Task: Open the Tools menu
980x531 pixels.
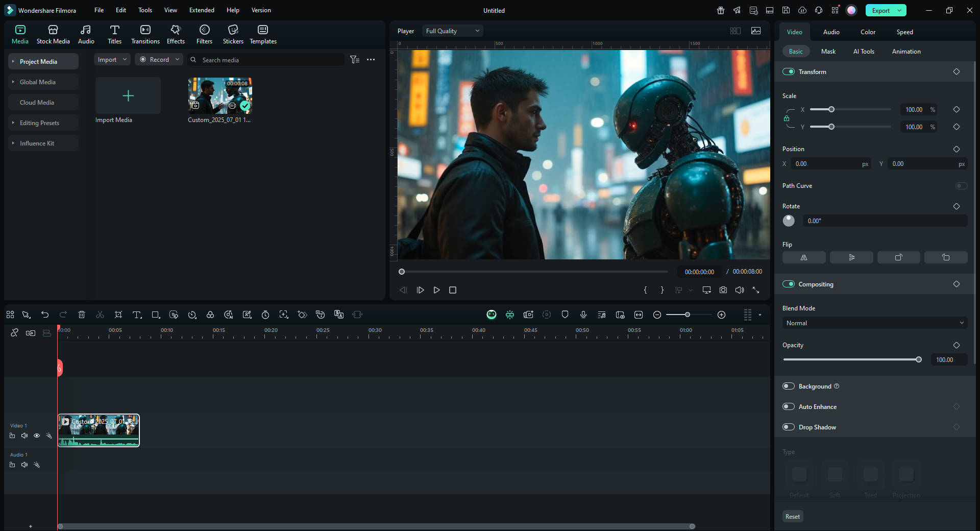Action: pos(145,10)
